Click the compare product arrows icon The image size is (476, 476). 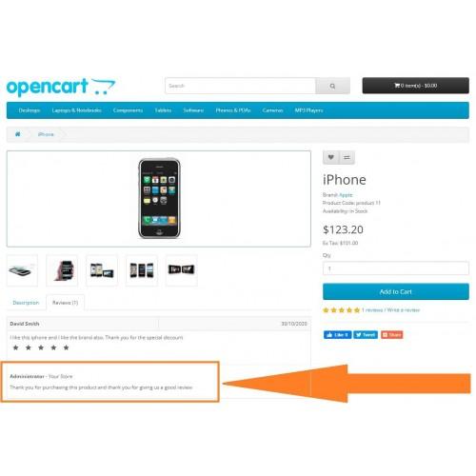(347, 157)
